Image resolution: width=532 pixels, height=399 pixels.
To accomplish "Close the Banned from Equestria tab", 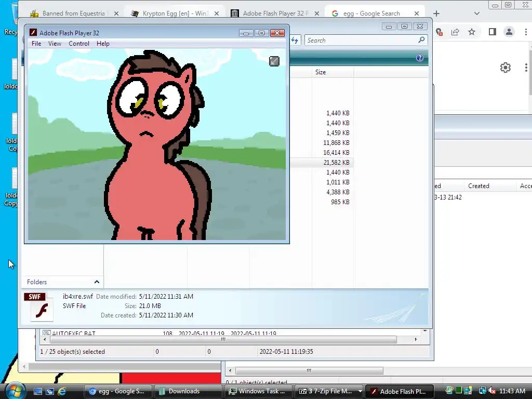I will pyautogui.click(x=116, y=14).
